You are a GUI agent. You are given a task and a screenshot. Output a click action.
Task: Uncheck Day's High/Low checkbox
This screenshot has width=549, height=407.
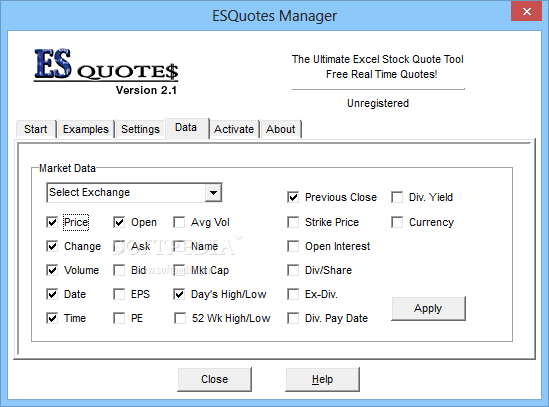pyautogui.click(x=179, y=294)
